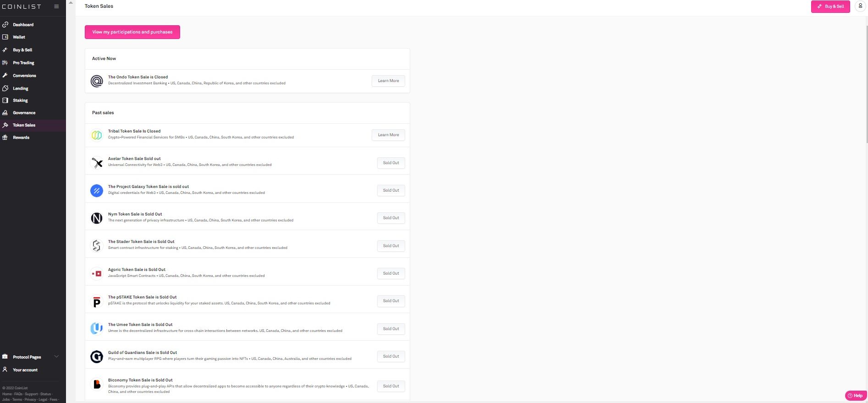
Task: Open Pro Trading from sidebar
Action: [23, 63]
